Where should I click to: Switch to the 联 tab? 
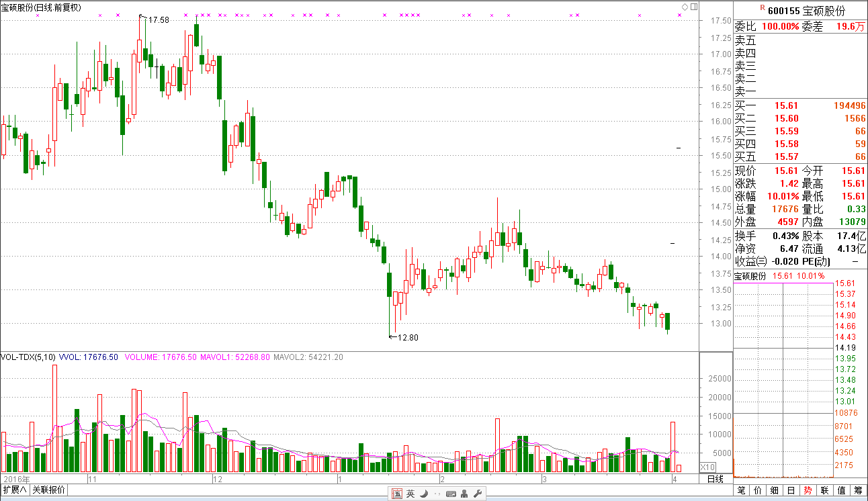pos(825,490)
